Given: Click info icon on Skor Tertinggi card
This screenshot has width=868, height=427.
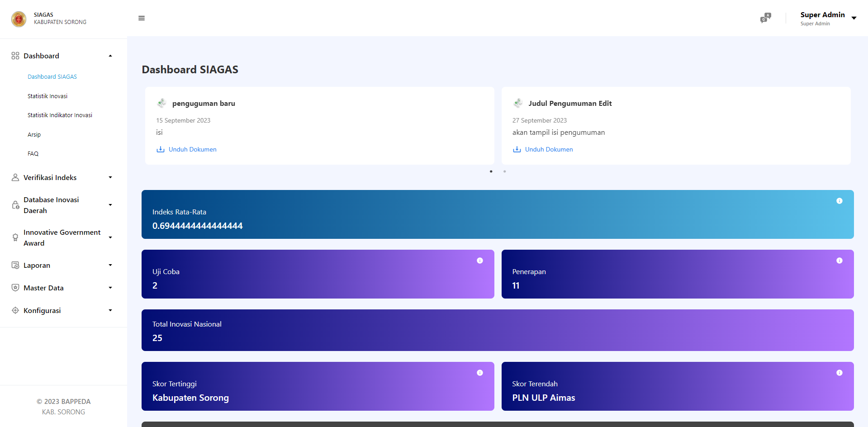Looking at the screenshot, I should 479,373.
